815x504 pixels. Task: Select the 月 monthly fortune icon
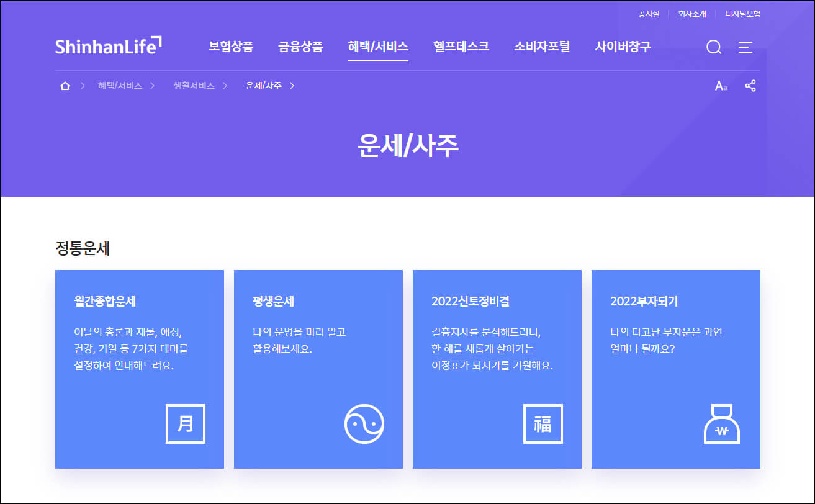click(x=186, y=424)
